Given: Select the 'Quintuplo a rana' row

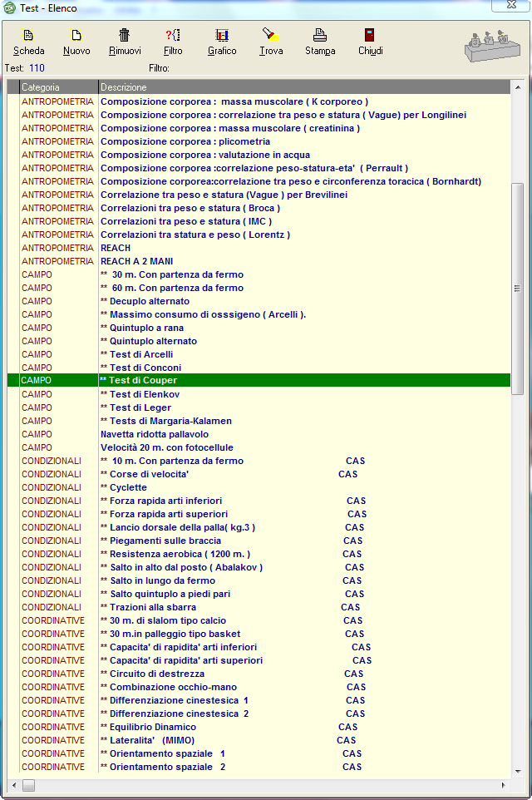Looking at the screenshot, I should (x=259, y=328).
